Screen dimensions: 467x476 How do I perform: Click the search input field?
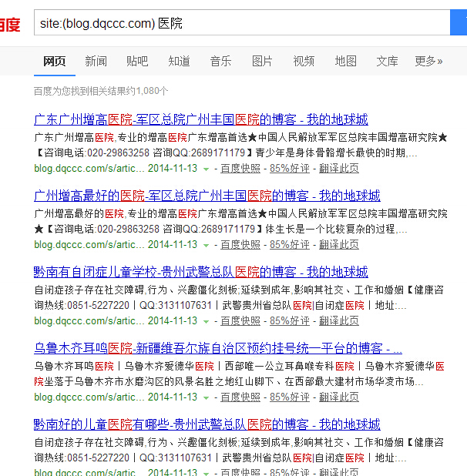pos(242,22)
